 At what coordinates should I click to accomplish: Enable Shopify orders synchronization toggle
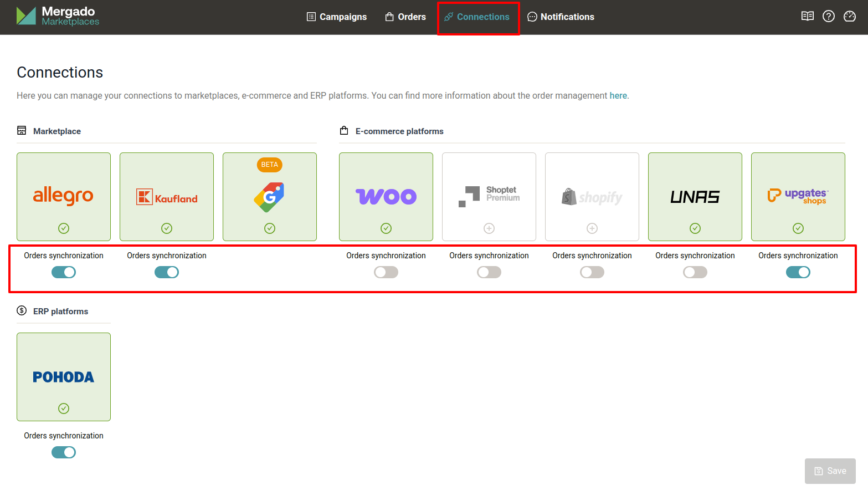click(x=592, y=272)
